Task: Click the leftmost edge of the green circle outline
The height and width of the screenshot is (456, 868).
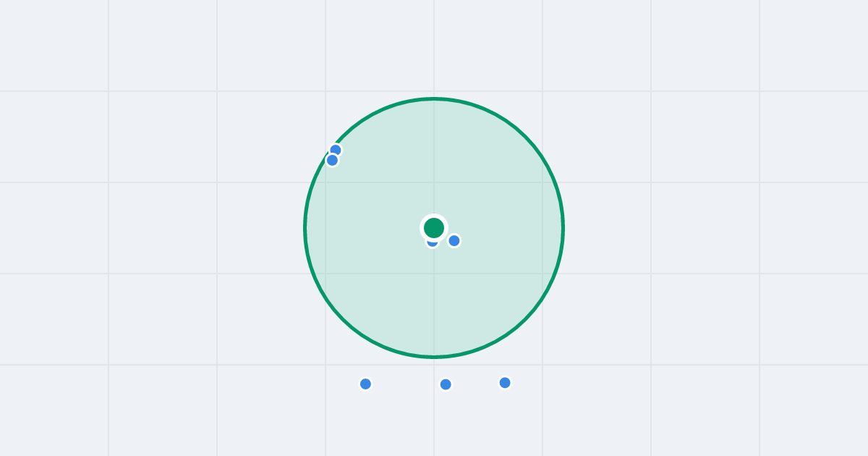Action: pyautogui.click(x=305, y=228)
